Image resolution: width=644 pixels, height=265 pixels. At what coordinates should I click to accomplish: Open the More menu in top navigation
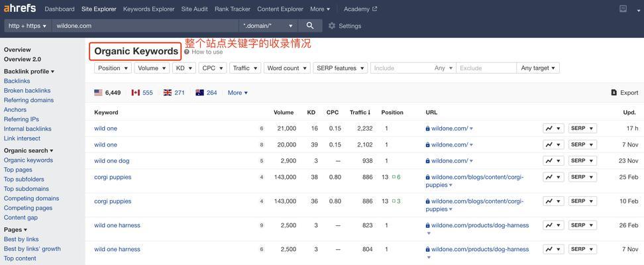(x=320, y=9)
